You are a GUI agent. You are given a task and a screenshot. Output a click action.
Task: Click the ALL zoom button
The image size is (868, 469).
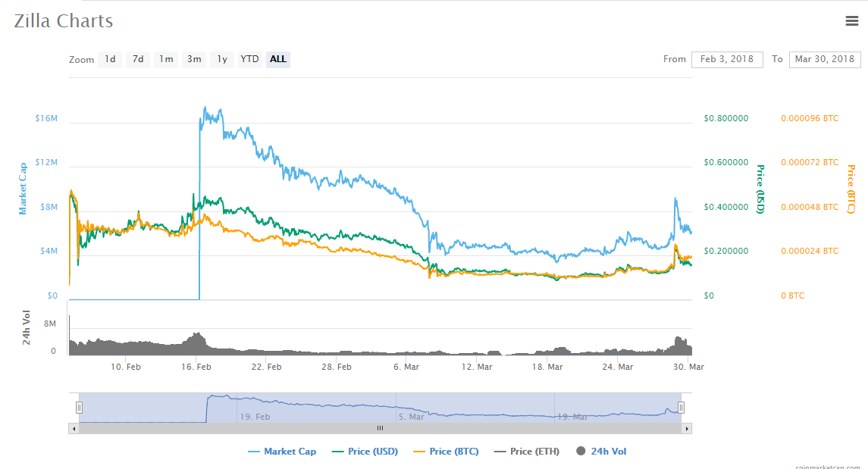click(278, 59)
